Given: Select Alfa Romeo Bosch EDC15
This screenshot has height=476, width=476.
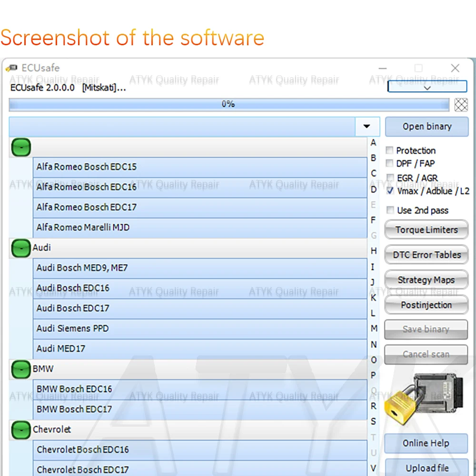Looking at the screenshot, I should tap(200, 167).
